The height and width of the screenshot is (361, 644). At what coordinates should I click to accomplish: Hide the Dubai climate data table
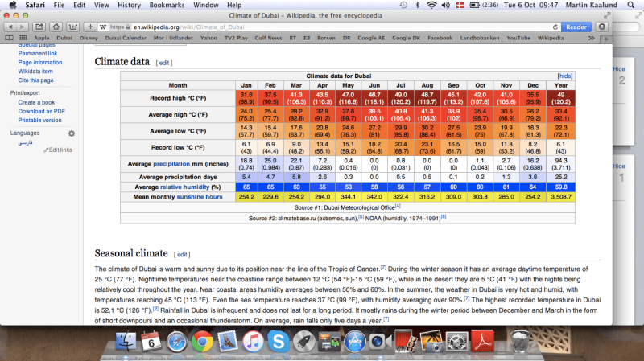click(564, 75)
